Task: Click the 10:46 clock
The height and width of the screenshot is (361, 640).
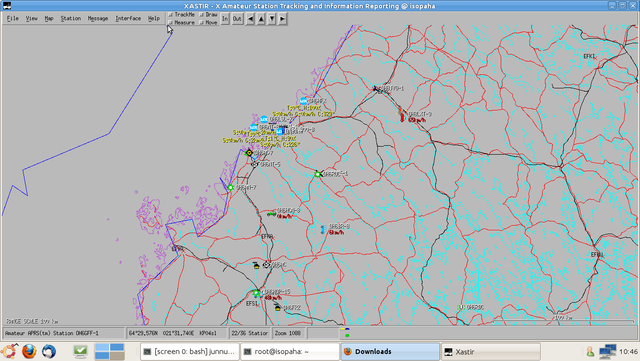Action: 628,352
